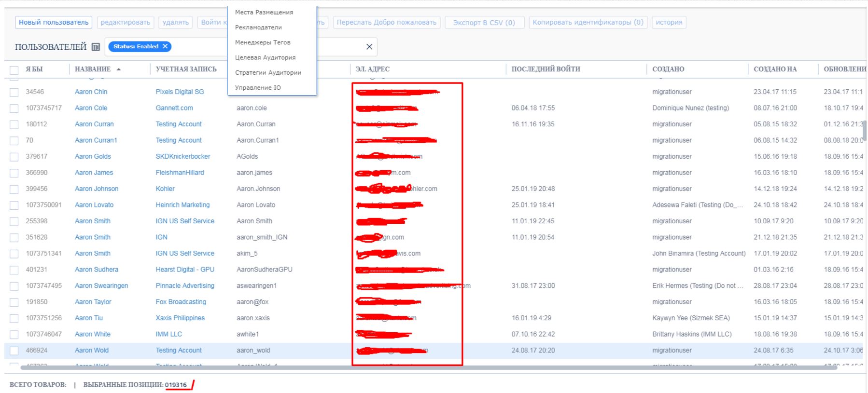Open user link Aaron Tiu
The image size is (868, 393).
[89, 318]
